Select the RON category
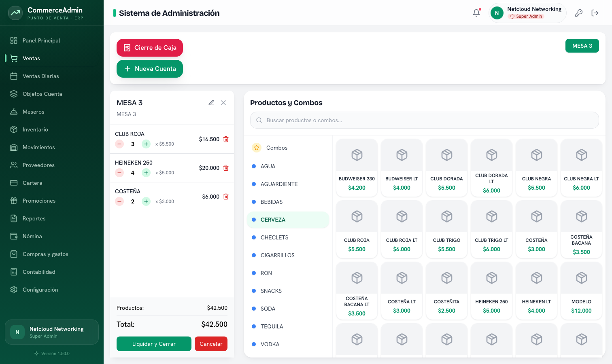This screenshot has width=612, height=364. point(288,273)
